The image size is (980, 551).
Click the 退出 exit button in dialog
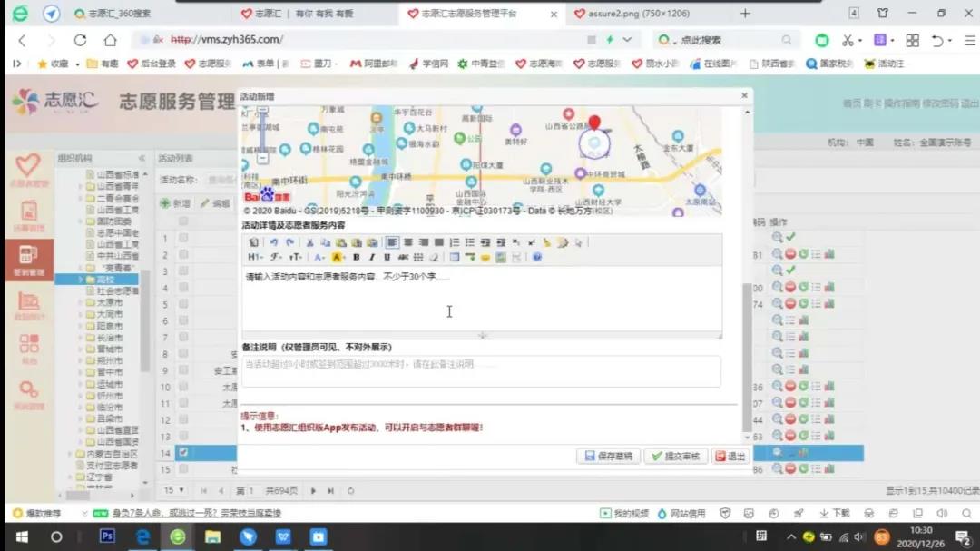730,456
